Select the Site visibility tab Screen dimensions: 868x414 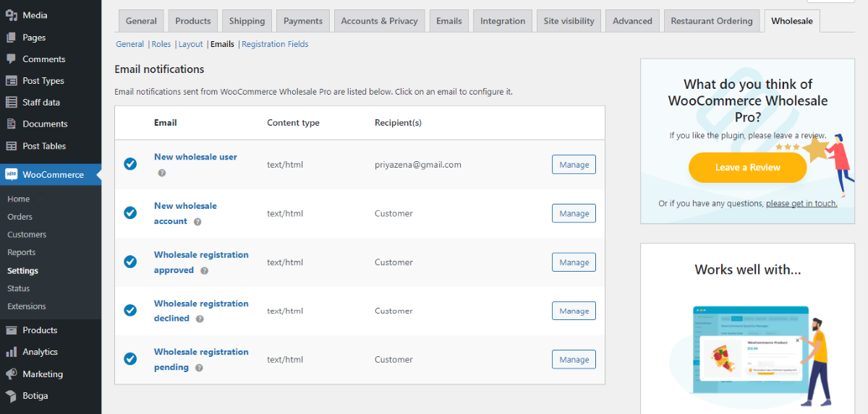coord(569,21)
